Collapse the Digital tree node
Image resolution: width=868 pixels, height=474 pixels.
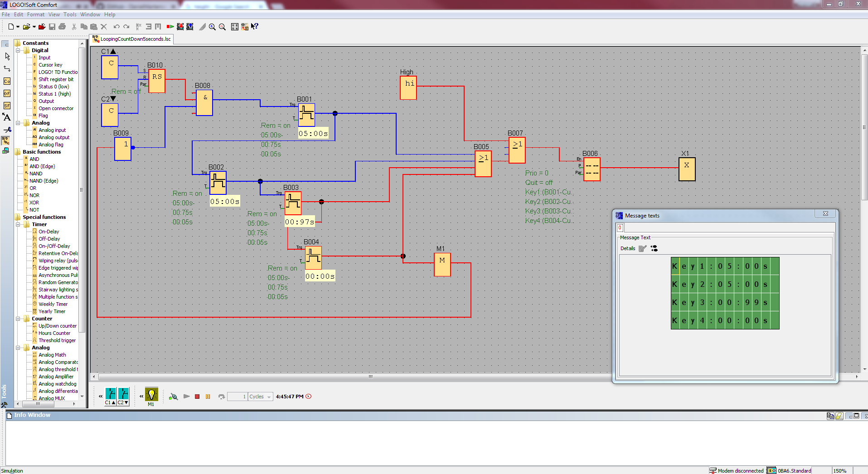click(x=18, y=50)
